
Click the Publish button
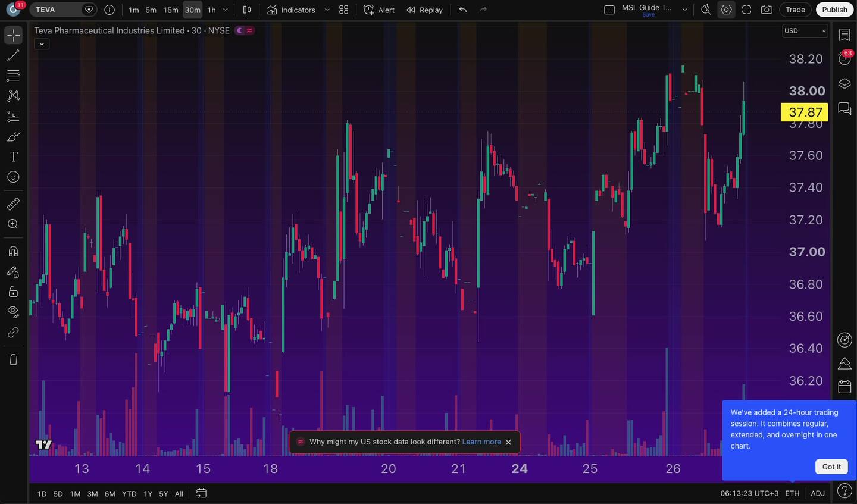tap(834, 10)
